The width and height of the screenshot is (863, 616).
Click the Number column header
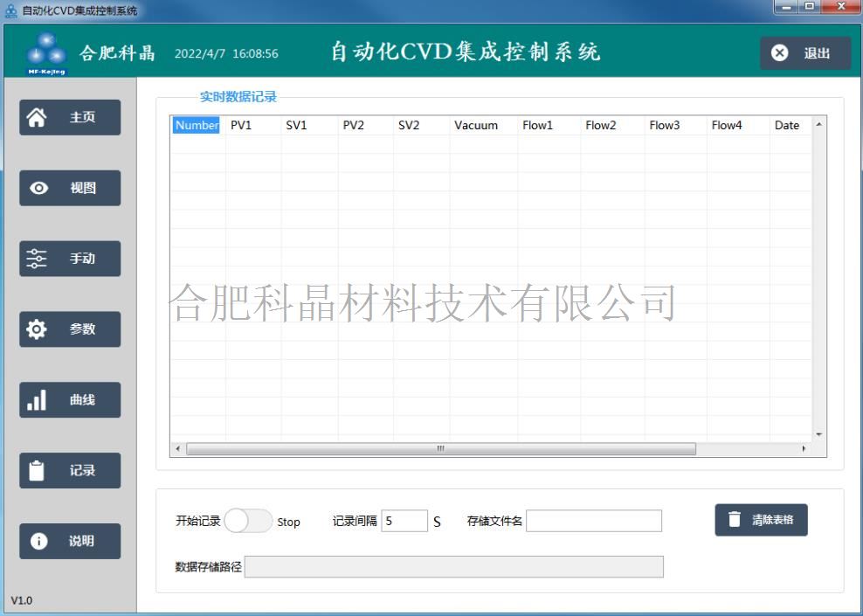click(197, 125)
